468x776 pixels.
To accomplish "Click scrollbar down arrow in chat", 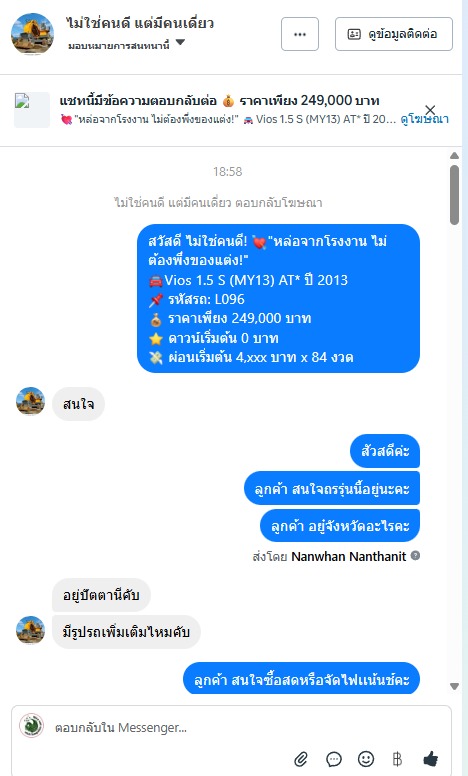I will pyautogui.click(x=454, y=686).
